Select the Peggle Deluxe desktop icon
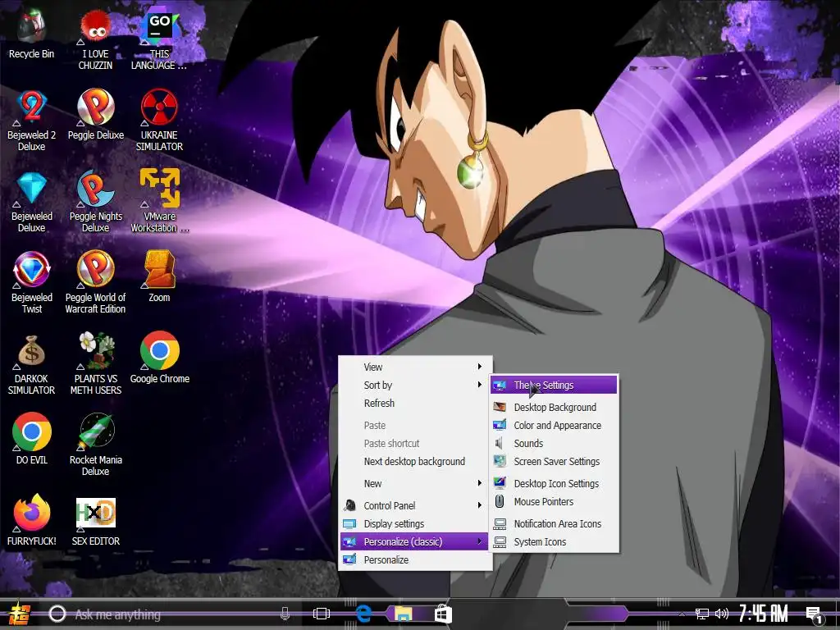840x630 pixels. click(95, 116)
